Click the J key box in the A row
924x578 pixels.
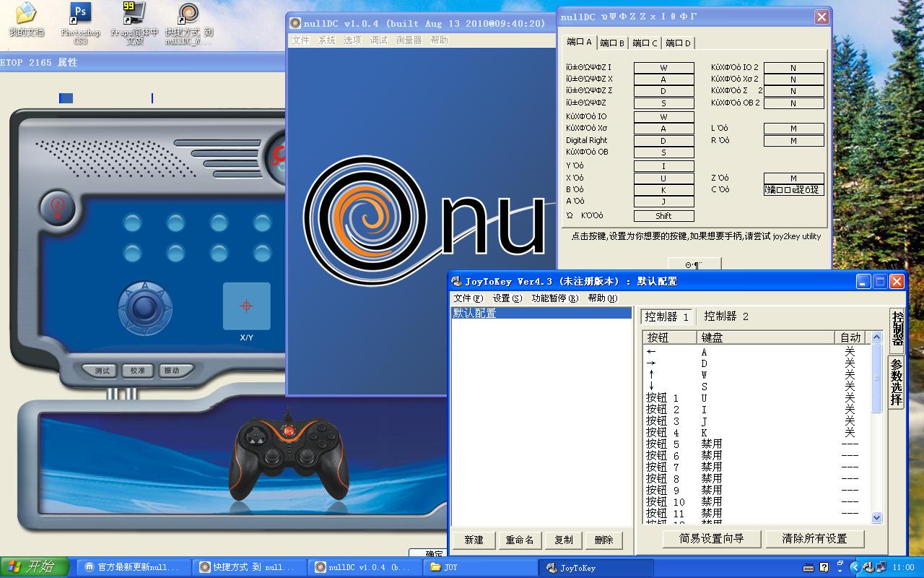pos(663,202)
